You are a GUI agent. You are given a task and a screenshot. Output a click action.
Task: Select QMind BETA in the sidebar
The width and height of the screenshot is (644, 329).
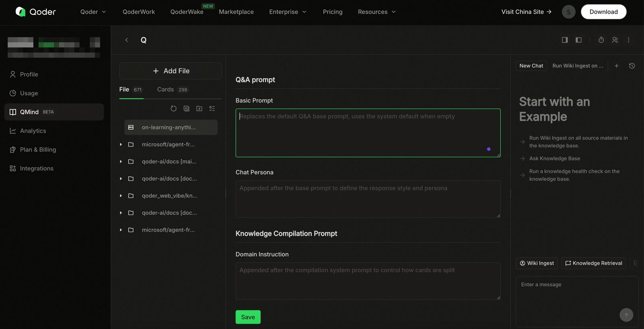tap(54, 112)
